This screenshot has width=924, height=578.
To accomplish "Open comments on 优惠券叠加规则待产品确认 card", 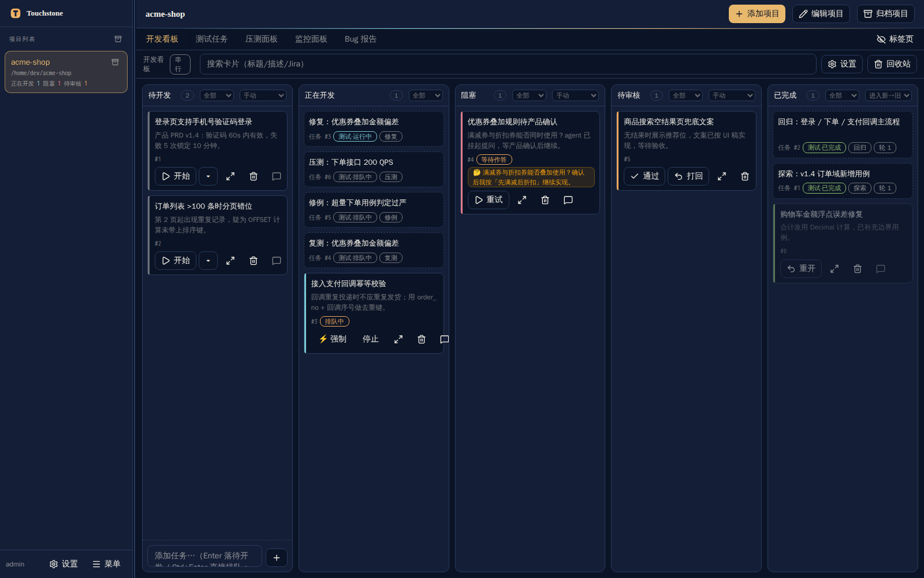I will tap(568, 200).
